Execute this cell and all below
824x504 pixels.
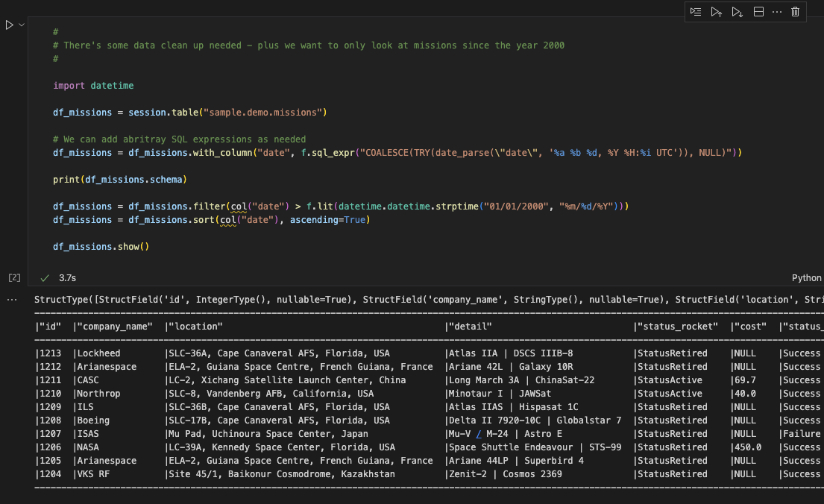click(737, 11)
